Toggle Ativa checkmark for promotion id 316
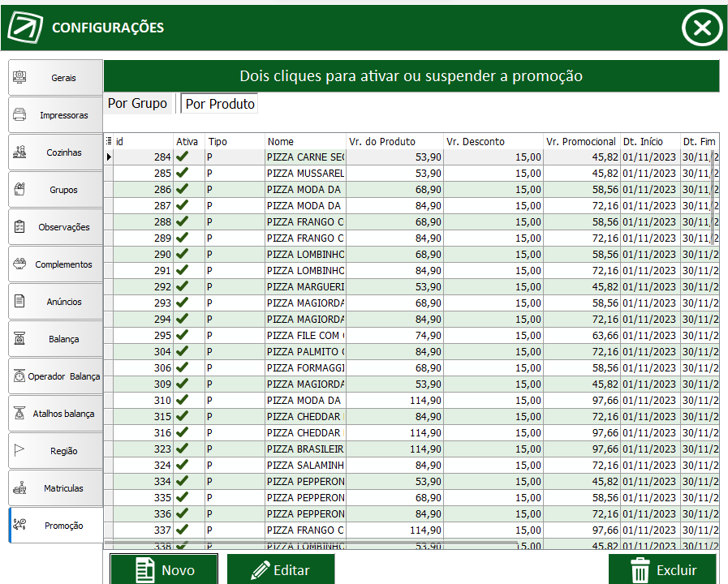728x584 pixels. (182, 433)
